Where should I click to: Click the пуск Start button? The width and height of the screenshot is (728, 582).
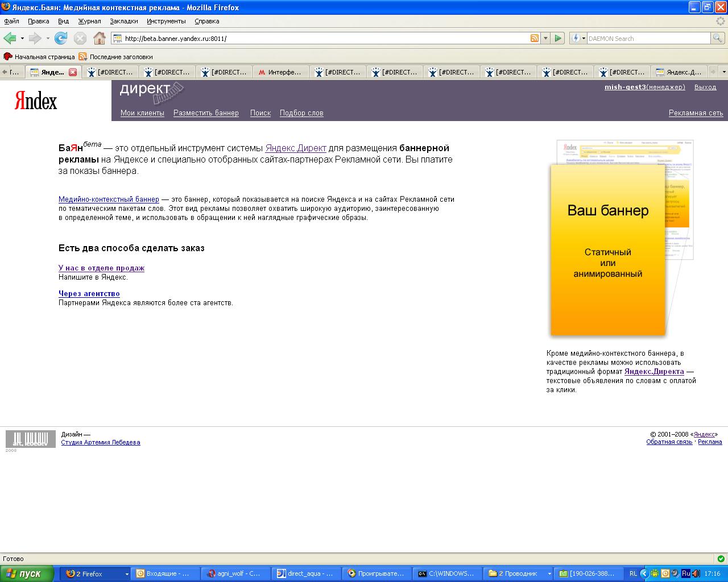click(27, 574)
